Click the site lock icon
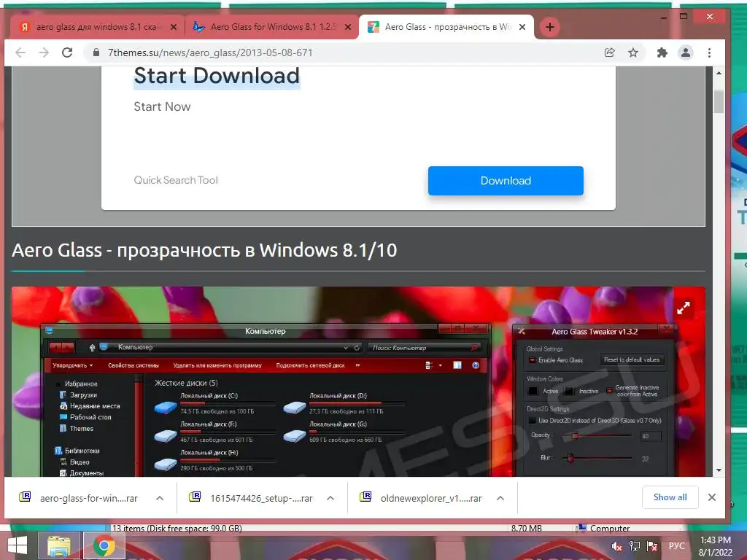 96,52
